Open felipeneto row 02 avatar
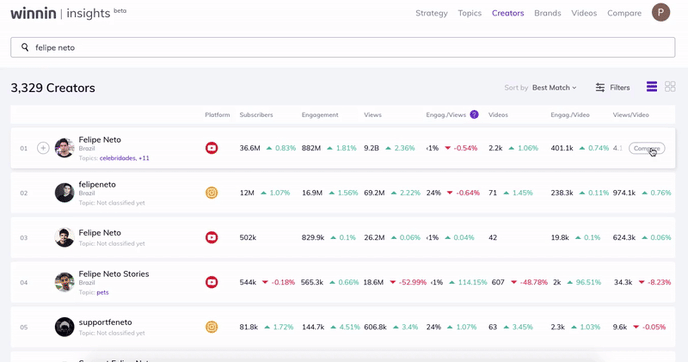The width and height of the screenshot is (688, 362). (64, 193)
